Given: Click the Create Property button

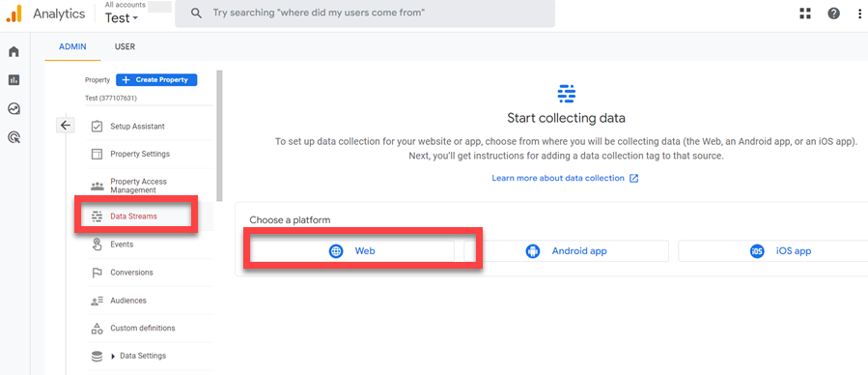Looking at the screenshot, I should [156, 80].
